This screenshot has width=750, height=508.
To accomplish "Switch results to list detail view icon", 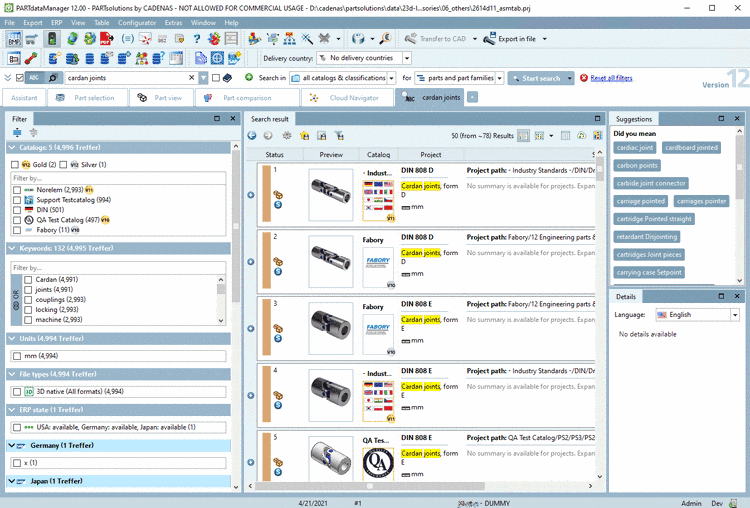I will pyautogui.click(x=523, y=136).
